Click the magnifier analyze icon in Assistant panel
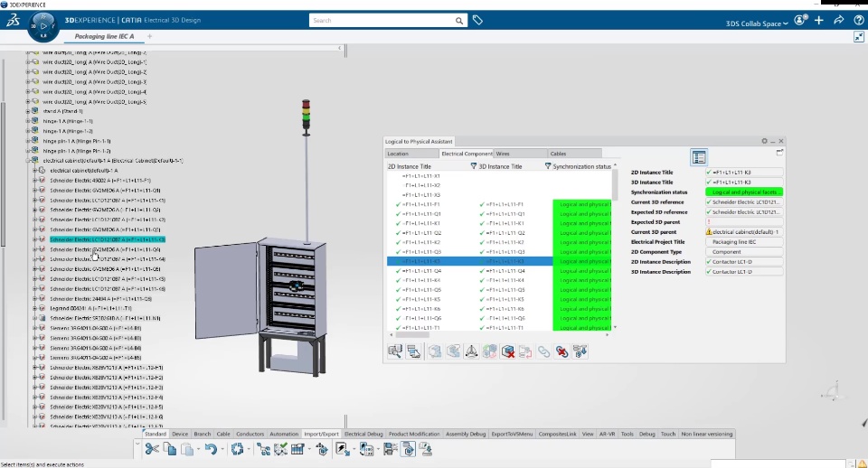The width and height of the screenshot is (868, 468). [395, 351]
